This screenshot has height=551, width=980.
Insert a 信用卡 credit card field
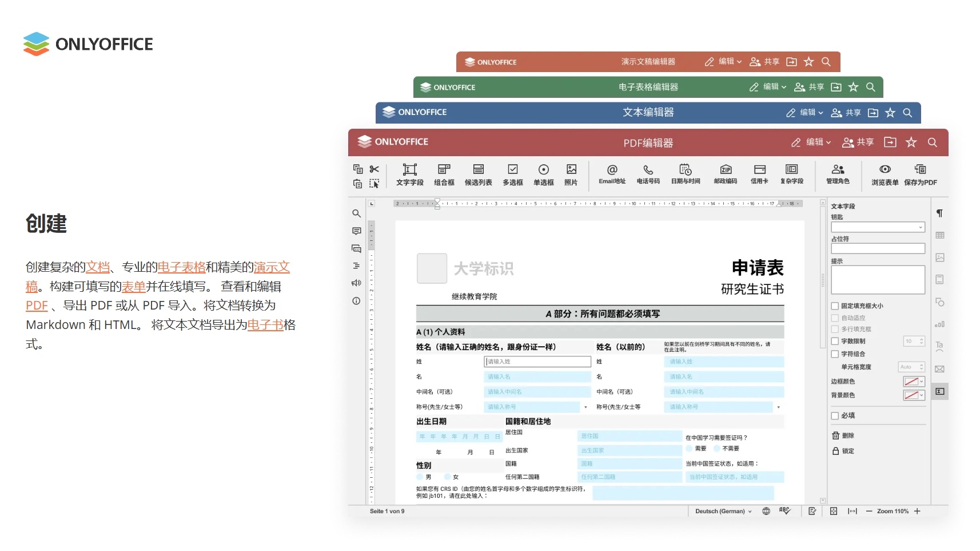(759, 174)
